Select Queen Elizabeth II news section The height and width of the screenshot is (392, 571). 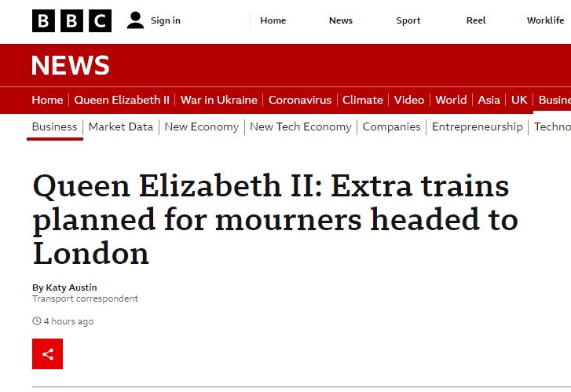[x=122, y=100]
